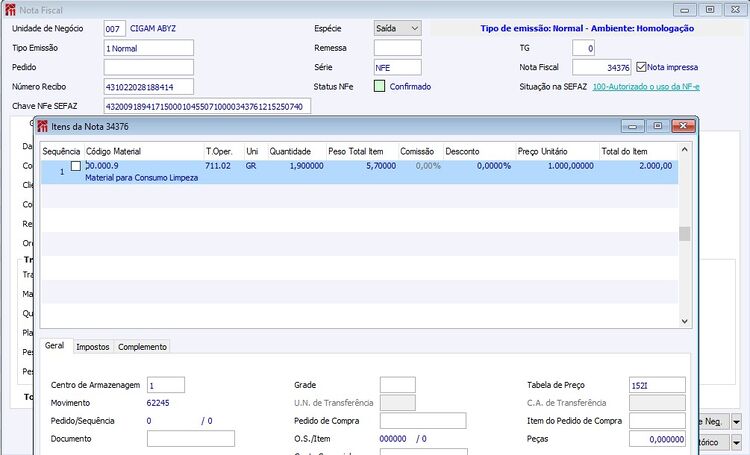Open the Complemento tab
Viewport: 750px width, 455px height.
[x=142, y=347]
